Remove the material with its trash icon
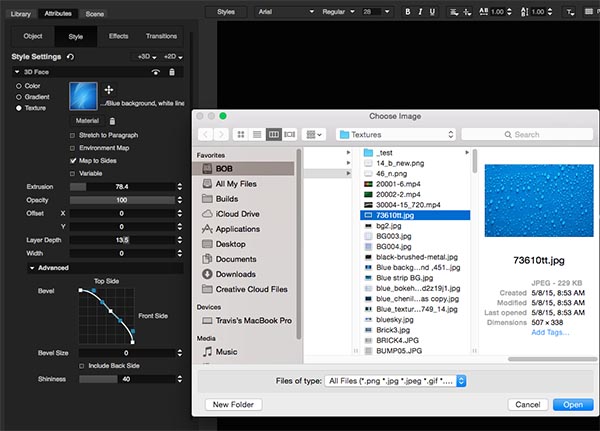The width and height of the screenshot is (600, 431). 114,120
